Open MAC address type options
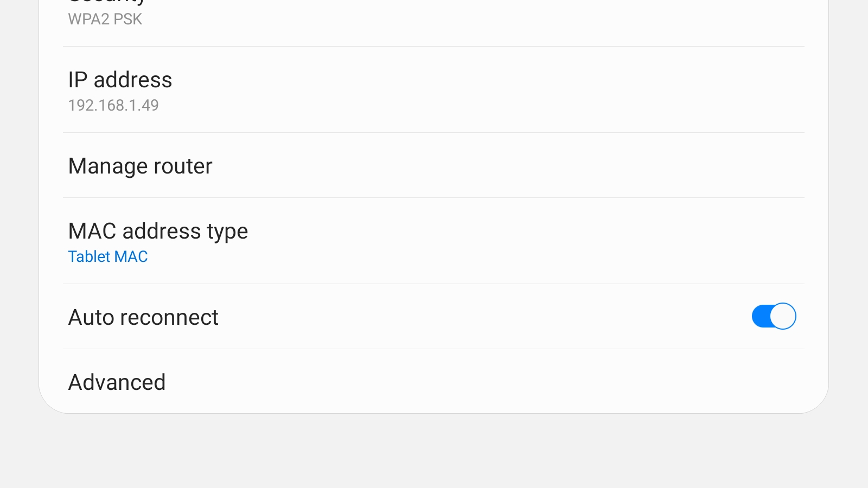 point(158,231)
